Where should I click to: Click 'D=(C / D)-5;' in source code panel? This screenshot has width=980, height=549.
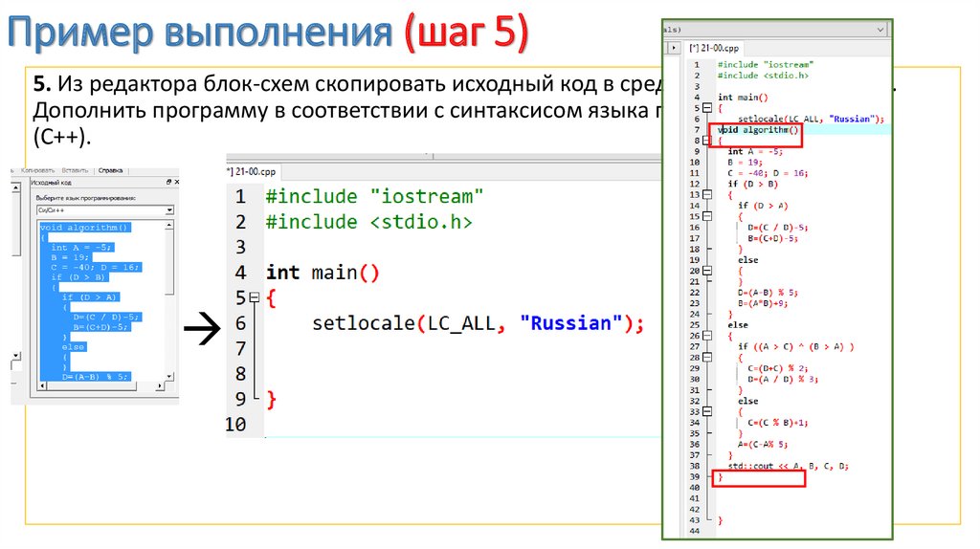[106, 318]
